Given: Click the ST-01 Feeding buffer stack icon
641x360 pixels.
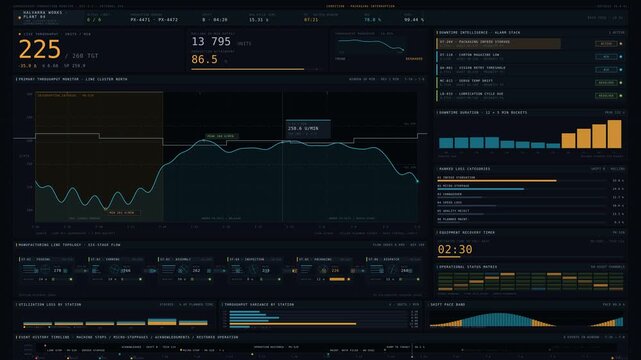Looking at the screenshot, I should [30, 269].
